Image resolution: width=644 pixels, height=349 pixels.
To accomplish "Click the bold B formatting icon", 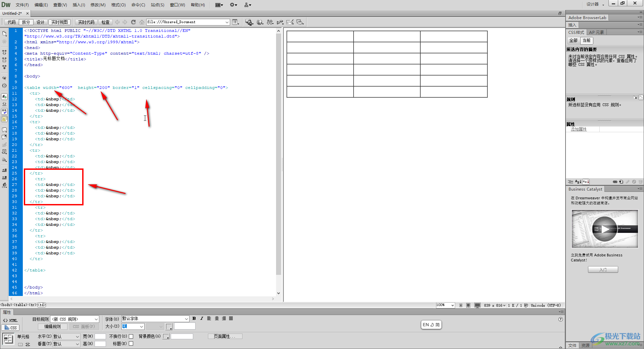I will click(194, 318).
